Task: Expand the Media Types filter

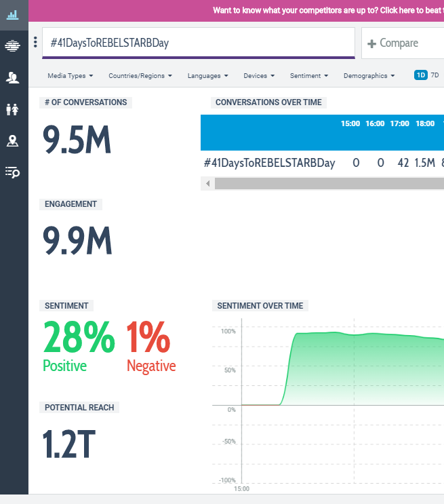Action: pyautogui.click(x=70, y=76)
